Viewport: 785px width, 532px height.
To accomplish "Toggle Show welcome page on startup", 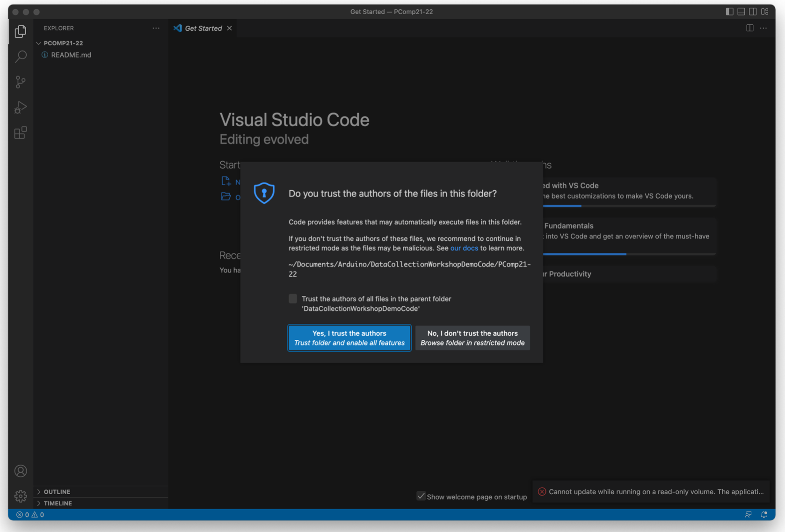I will click(x=421, y=496).
